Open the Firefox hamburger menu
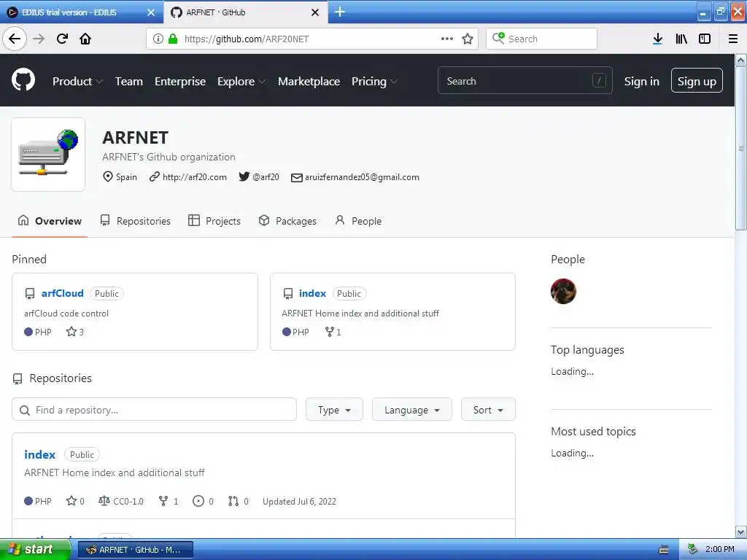747x560 pixels. tap(733, 39)
